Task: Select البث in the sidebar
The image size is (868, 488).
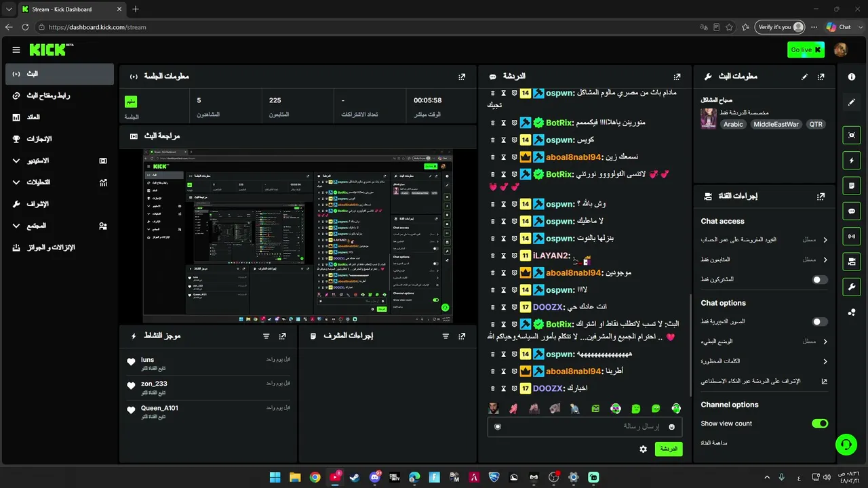Action: coord(60,74)
